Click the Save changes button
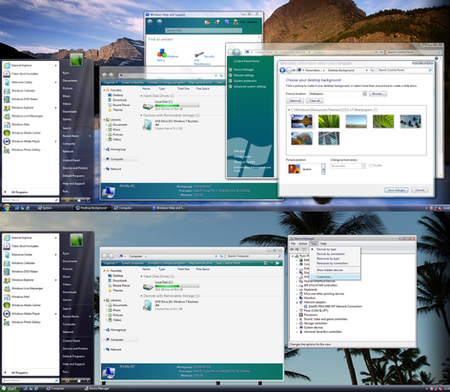 [x=396, y=190]
